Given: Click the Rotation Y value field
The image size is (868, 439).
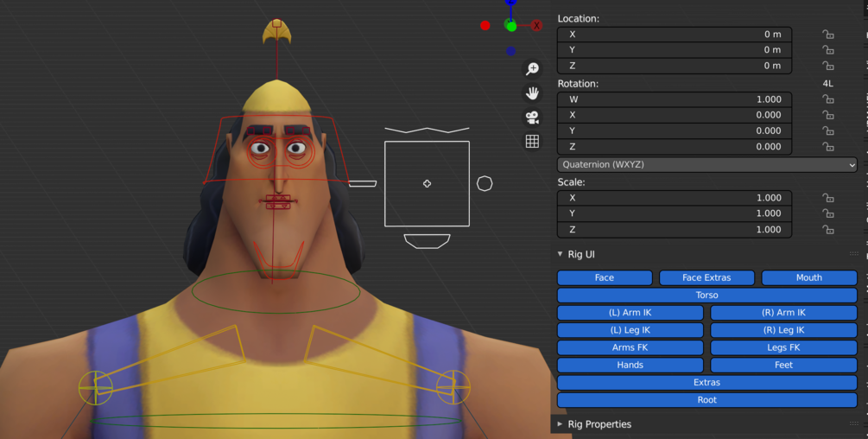Looking at the screenshot, I should (675, 130).
